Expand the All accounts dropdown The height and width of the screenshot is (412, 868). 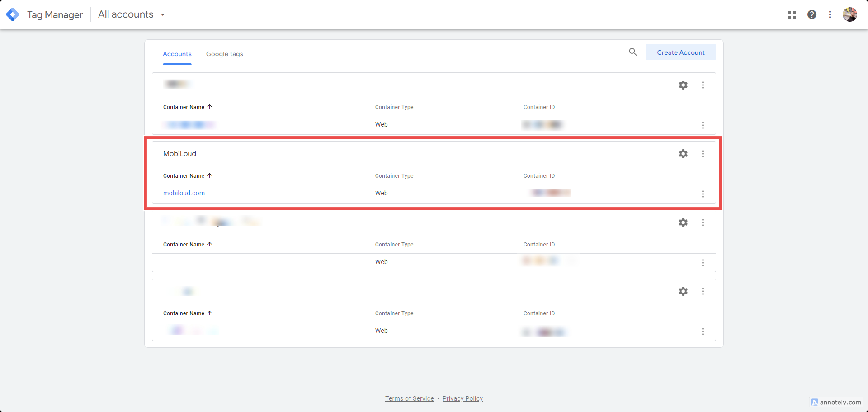[132, 14]
